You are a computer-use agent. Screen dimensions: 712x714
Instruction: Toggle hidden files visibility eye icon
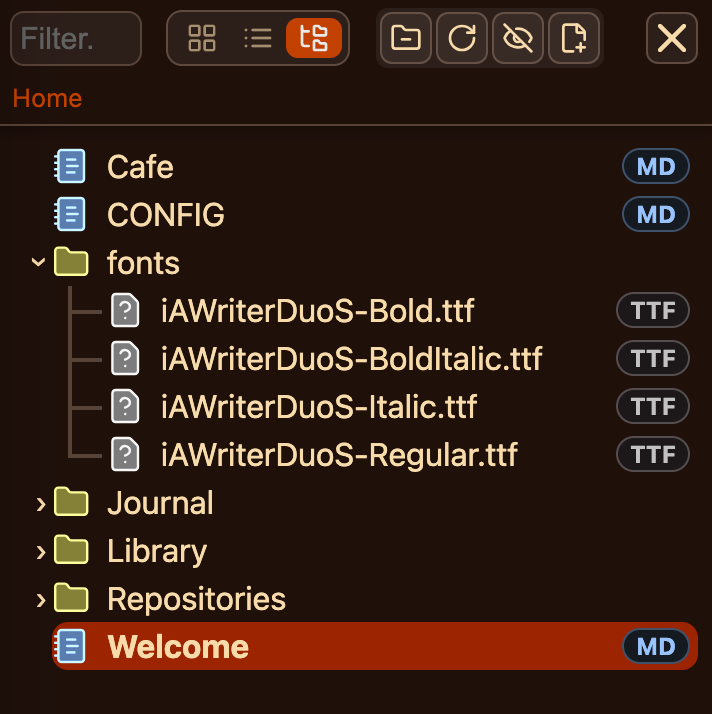[x=517, y=39]
